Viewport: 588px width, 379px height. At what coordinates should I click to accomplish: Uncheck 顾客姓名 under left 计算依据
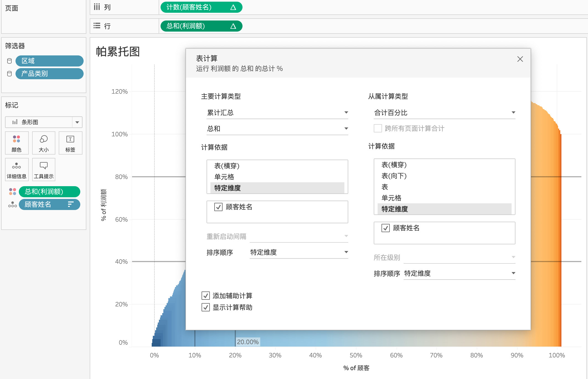coord(218,207)
